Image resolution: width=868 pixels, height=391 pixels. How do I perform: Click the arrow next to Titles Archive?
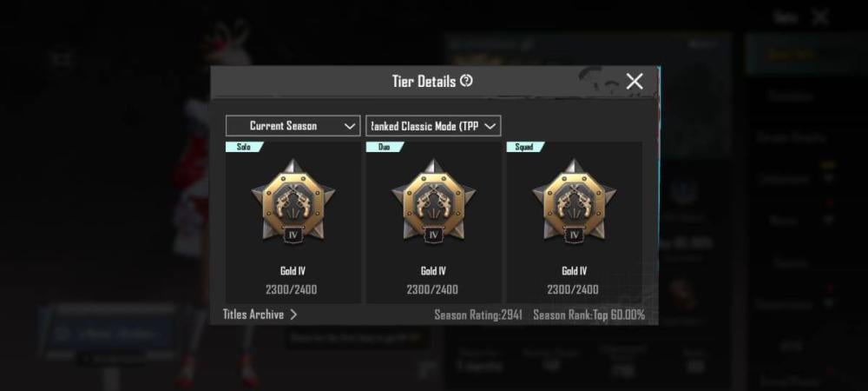click(293, 315)
